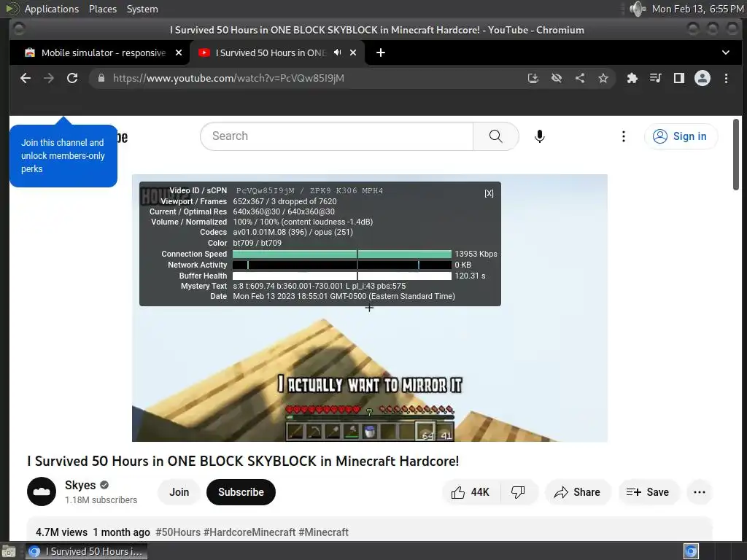
Task: Toggle the browser side panel icon
Action: (x=679, y=78)
